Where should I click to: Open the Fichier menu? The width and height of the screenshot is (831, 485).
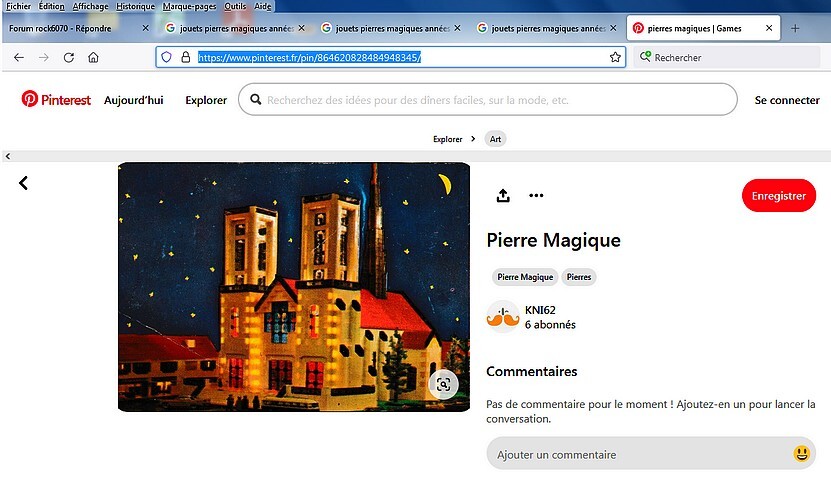pyautogui.click(x=19, y=6)
